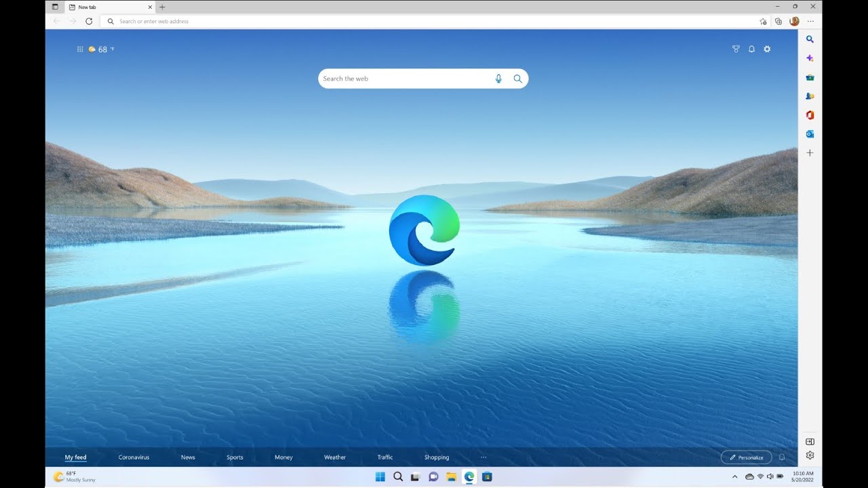
Task: Open the Favorites star icon
Action: pos(763,21)
